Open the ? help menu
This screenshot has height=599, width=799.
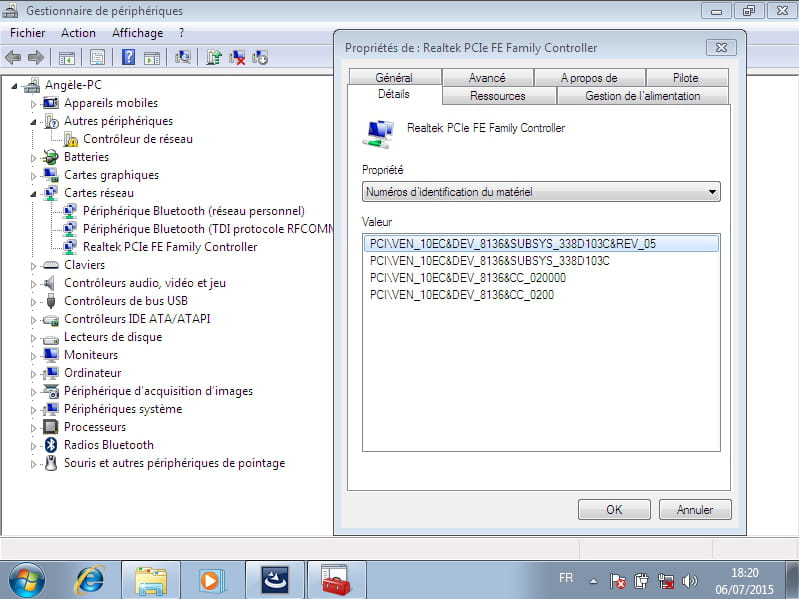pos(181,33)
